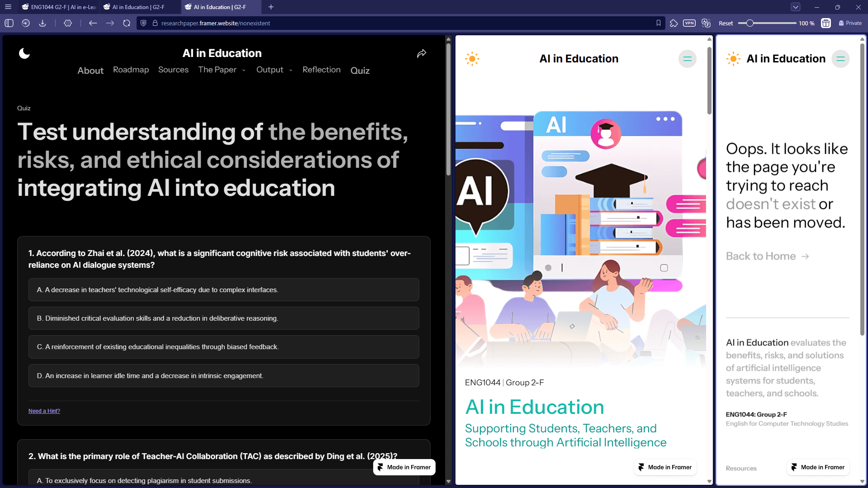Open hamburger menu in middle panel
The height and width of the screenshot is (488, 868).
click(687, 59)
